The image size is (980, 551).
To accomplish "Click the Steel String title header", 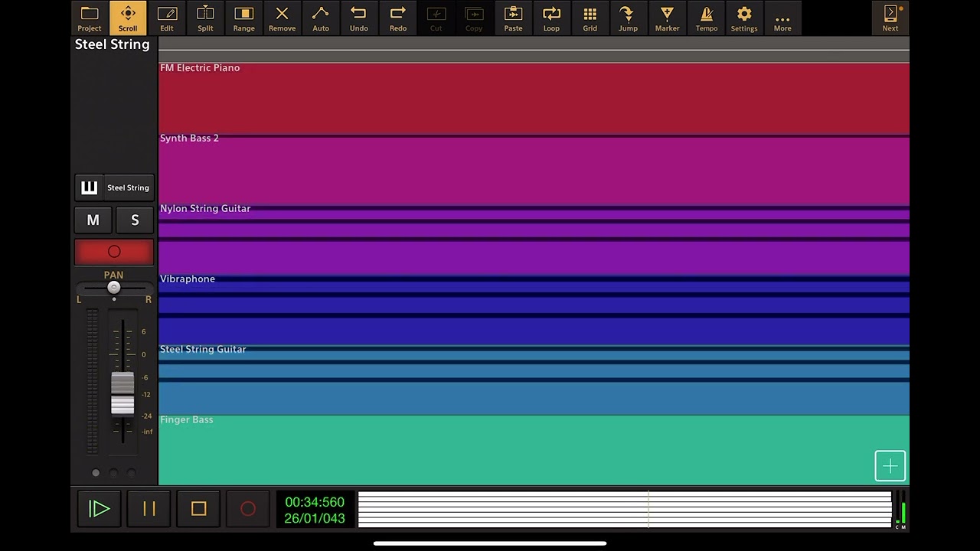I will (x=113, y=44).
